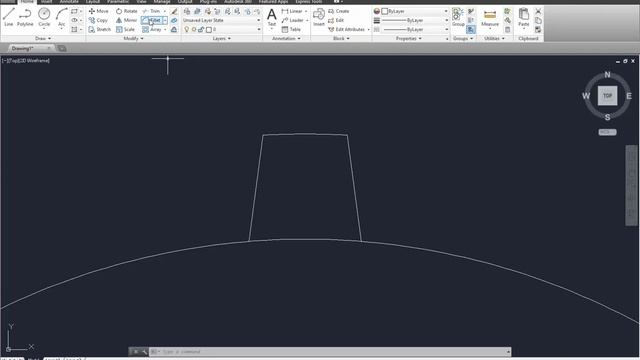Select the Line drawing tool
The height and width of the screenshot is (360, 640).
click(x=9, y=17)
